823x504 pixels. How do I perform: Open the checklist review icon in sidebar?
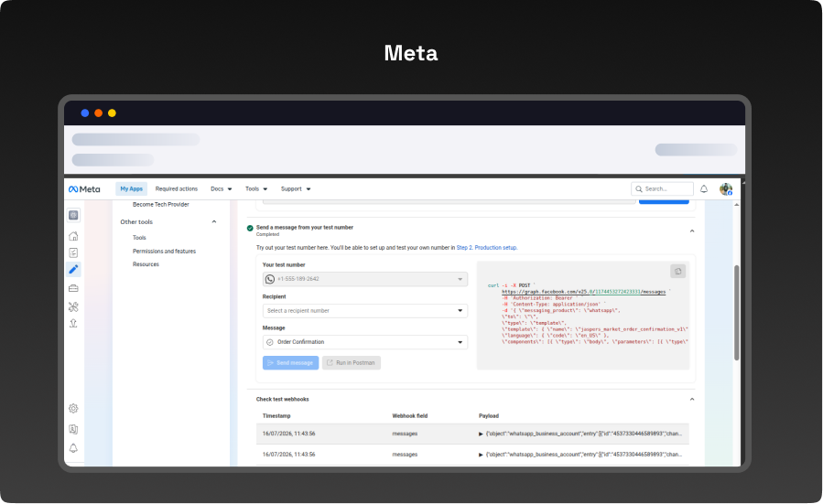click(73, 252)
